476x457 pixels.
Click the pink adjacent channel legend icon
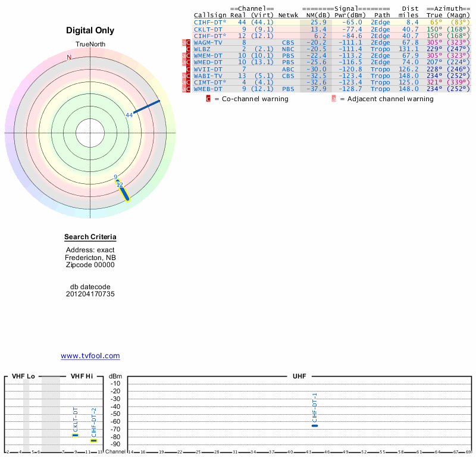pos(333,99)
